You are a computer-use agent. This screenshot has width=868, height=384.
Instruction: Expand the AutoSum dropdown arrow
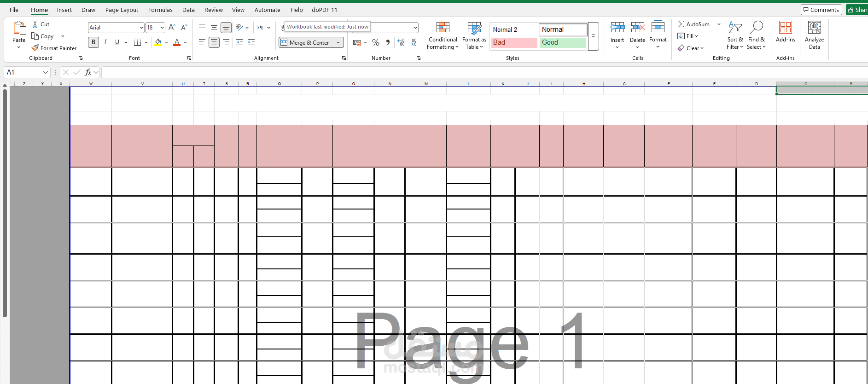[x=719, y=24]
